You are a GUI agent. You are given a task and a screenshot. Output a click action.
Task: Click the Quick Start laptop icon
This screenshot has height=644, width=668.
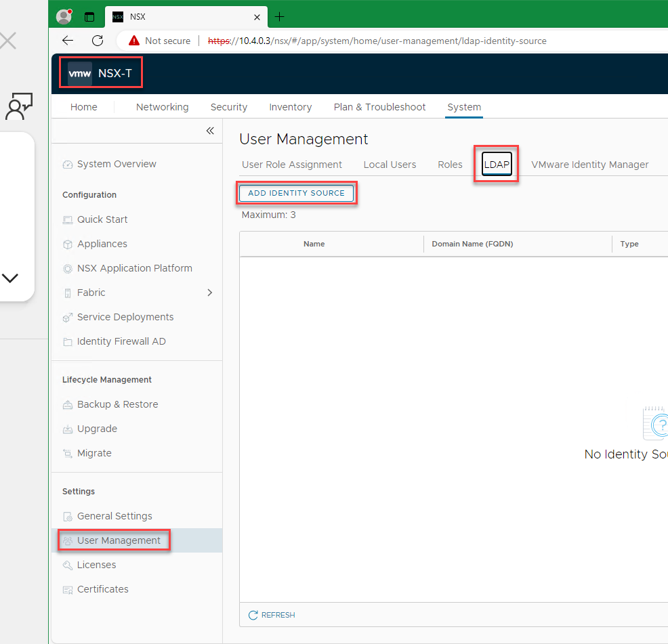click(x=68, y=220)
